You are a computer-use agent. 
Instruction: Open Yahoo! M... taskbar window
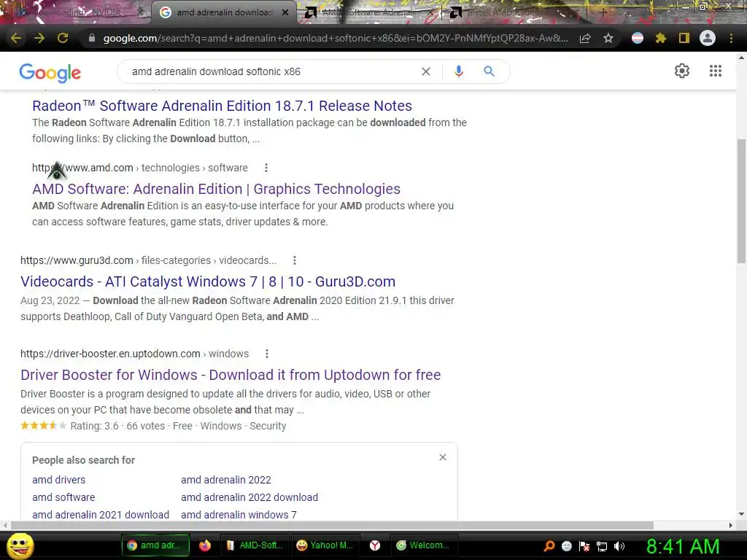point(325,545)
